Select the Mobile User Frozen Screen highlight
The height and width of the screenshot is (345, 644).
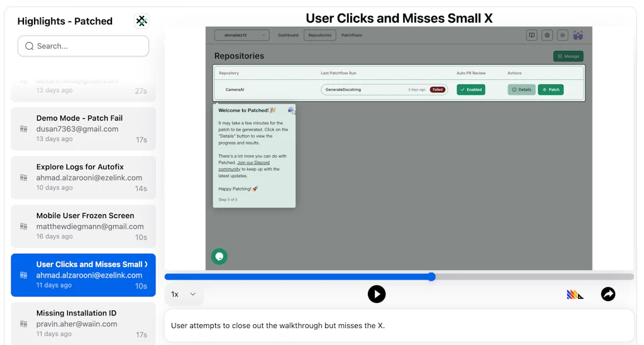click(84, 226)
